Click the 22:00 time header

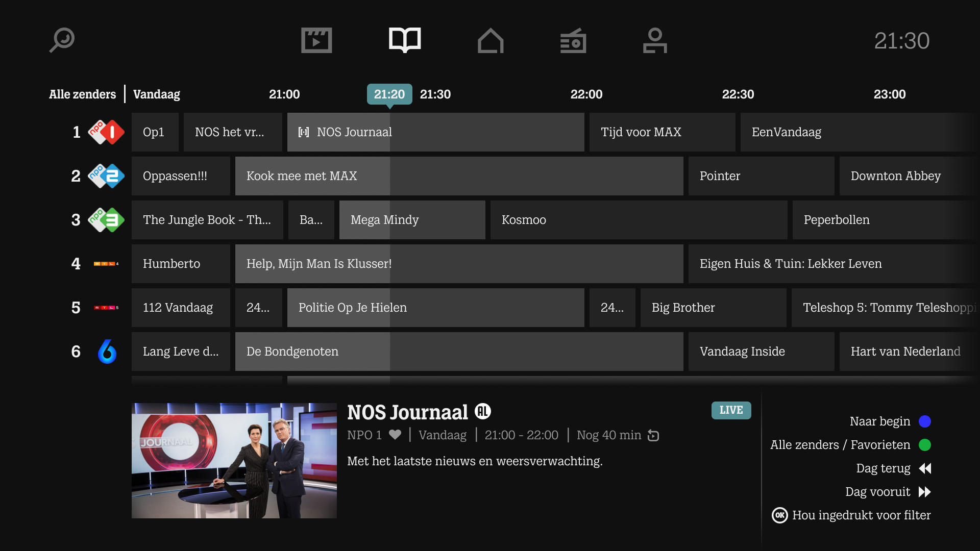coord(586,94)
